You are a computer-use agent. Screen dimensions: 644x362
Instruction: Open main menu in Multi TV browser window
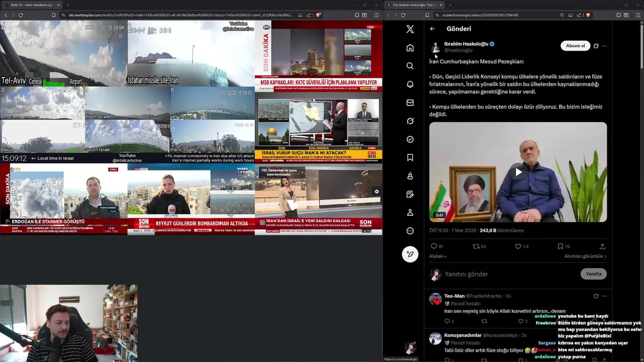coord(376,15)
